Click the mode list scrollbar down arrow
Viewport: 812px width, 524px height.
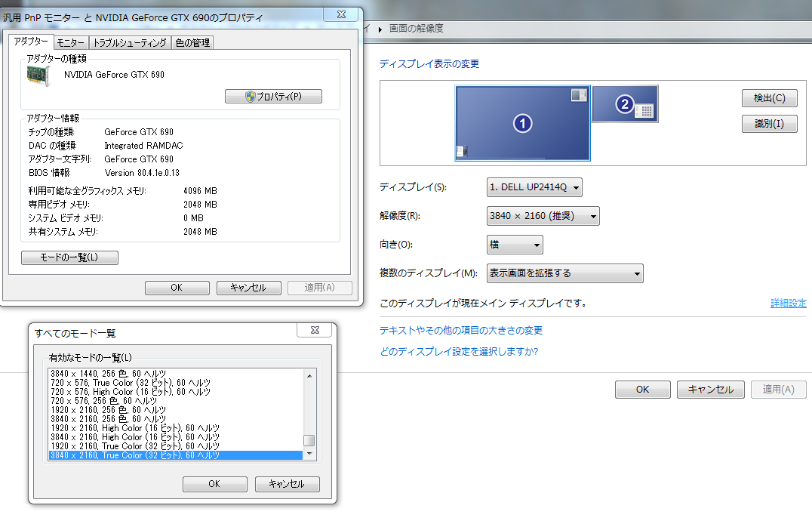tap(309, 454)
